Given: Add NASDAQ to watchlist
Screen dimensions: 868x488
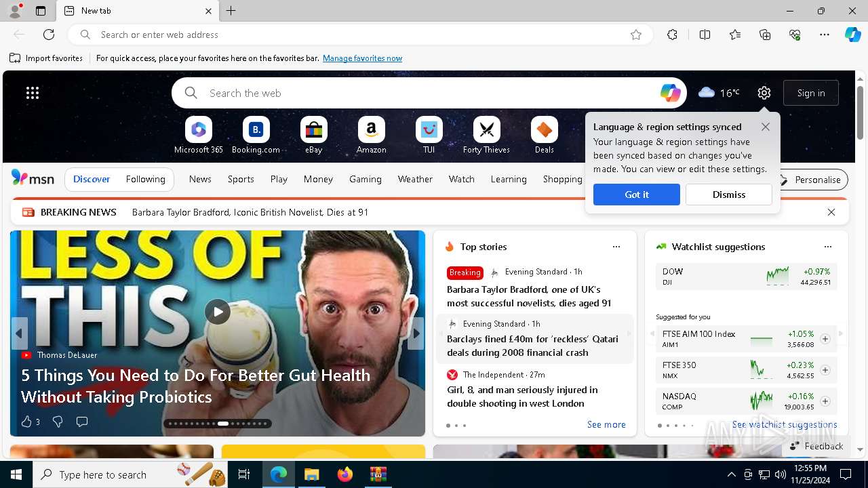Looking at the screenshot, I should (x=825, y=401).
